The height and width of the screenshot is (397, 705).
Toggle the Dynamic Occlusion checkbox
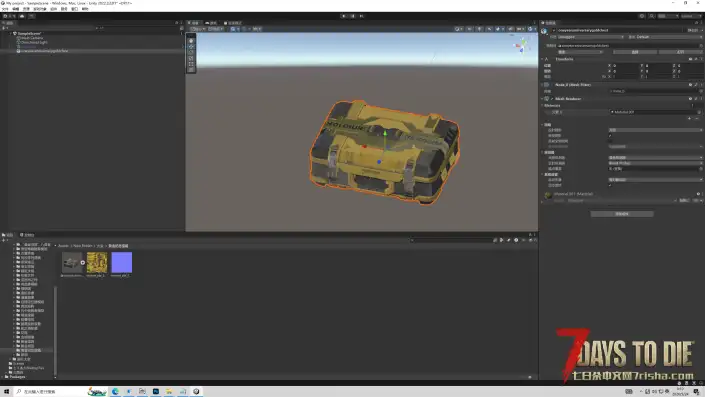click(610, 185)
